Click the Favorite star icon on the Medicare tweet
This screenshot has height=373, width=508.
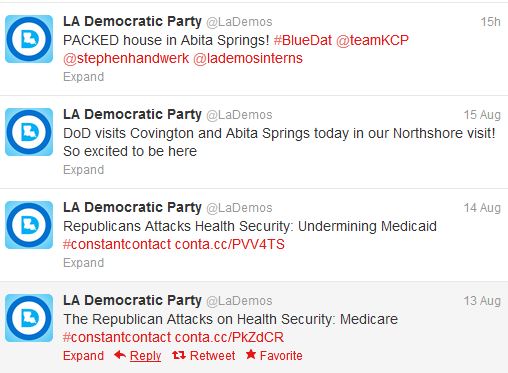(251, 354)
